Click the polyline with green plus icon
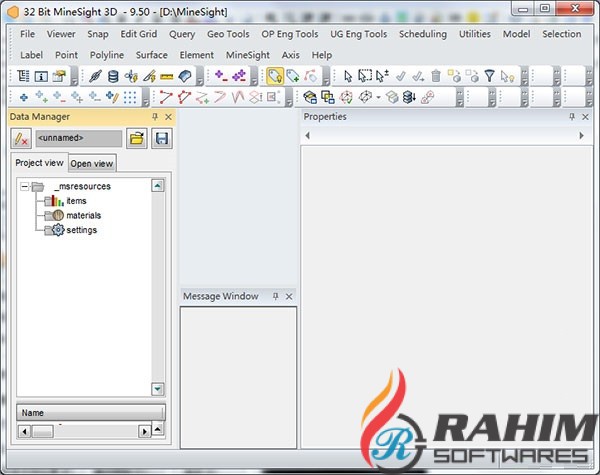This screenshot has height=475, width=600. point(202,97)
